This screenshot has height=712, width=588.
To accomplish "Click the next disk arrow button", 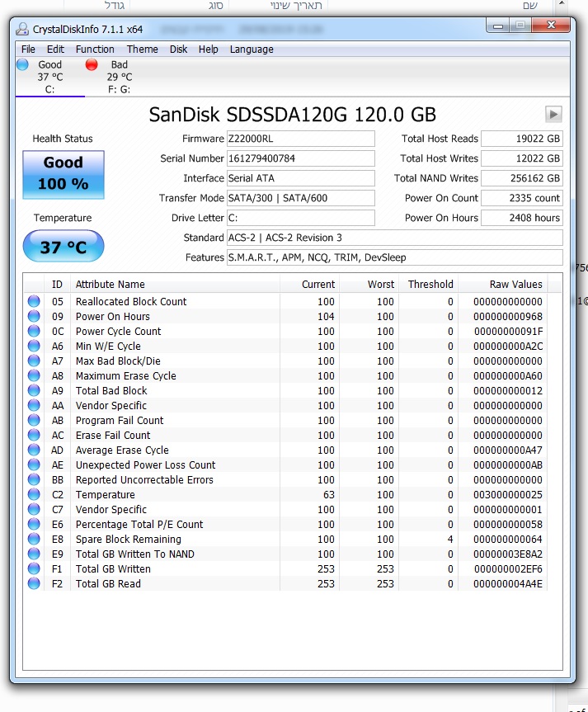I will [553, 114].
